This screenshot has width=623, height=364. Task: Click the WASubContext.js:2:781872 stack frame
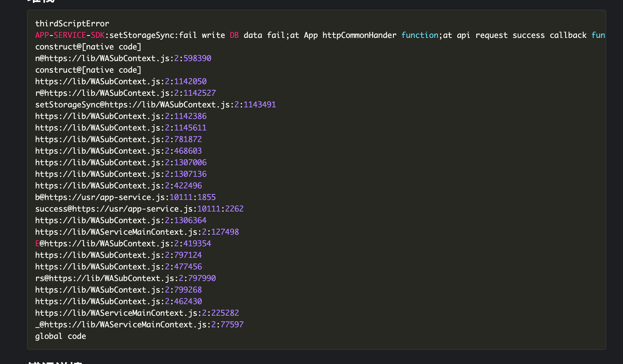pos(118,140)
